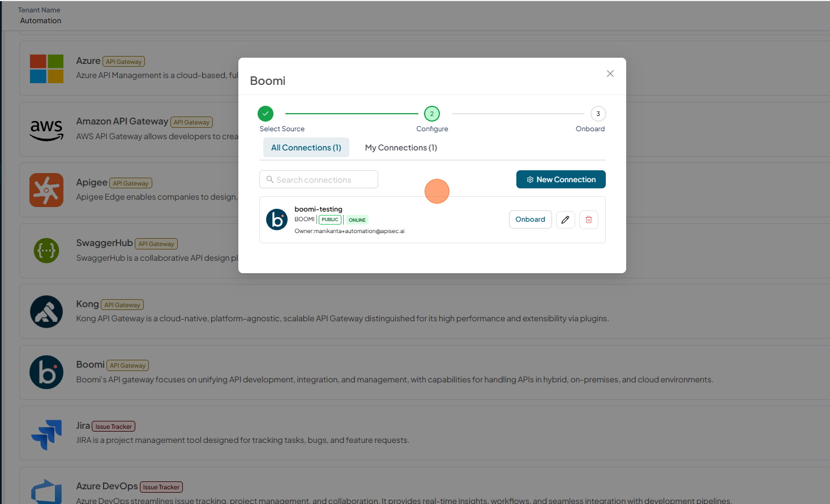830x504 pixels.
Task: Click the boomi-testing connection logo
Action: 277,219
